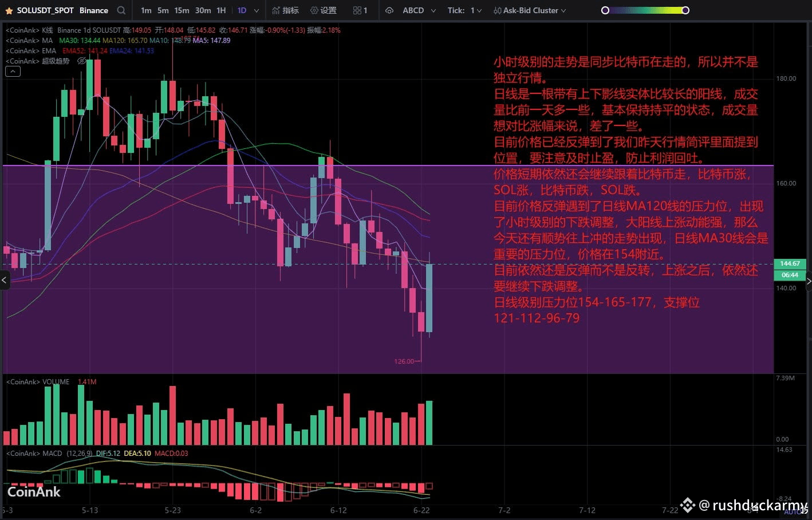Click the 7-12 date on the time axis
The image size is (812, 520).
tap(587, 510)
